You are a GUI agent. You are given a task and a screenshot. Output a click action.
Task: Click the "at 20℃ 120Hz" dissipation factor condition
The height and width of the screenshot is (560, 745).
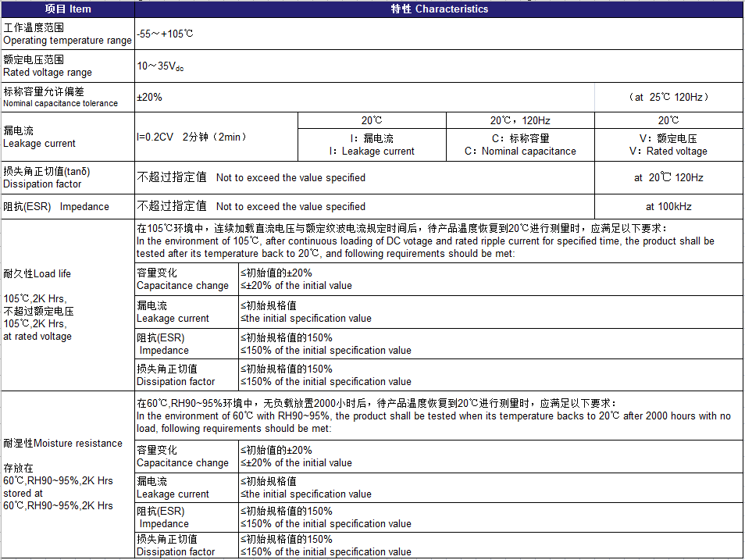[x=668, y=178]
